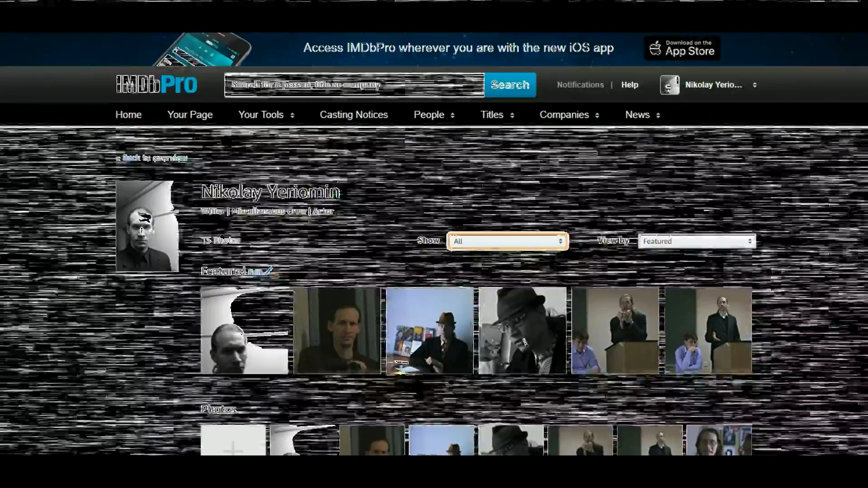Image resolution: width=868 pixels, height=488 pixels.
Task: Click the Apple App Store download badge
Action: [682, 48]
